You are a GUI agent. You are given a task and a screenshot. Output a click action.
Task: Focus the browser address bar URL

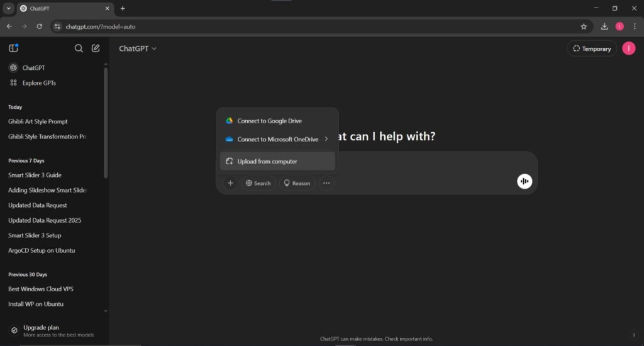pos(100,26)
